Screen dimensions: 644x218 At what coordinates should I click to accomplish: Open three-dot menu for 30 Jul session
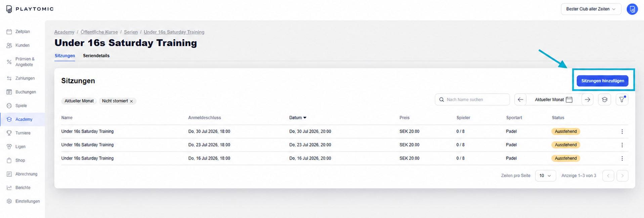(x=622, y=131)
